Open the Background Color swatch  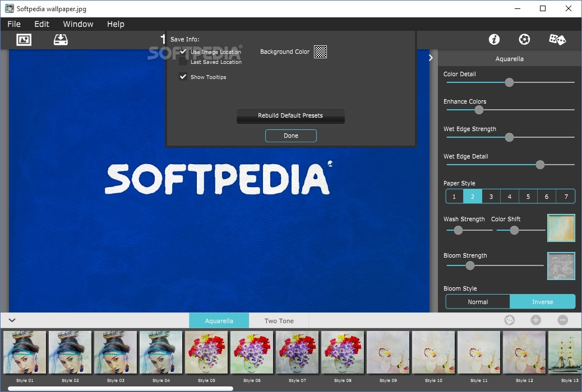coord(320,52)
